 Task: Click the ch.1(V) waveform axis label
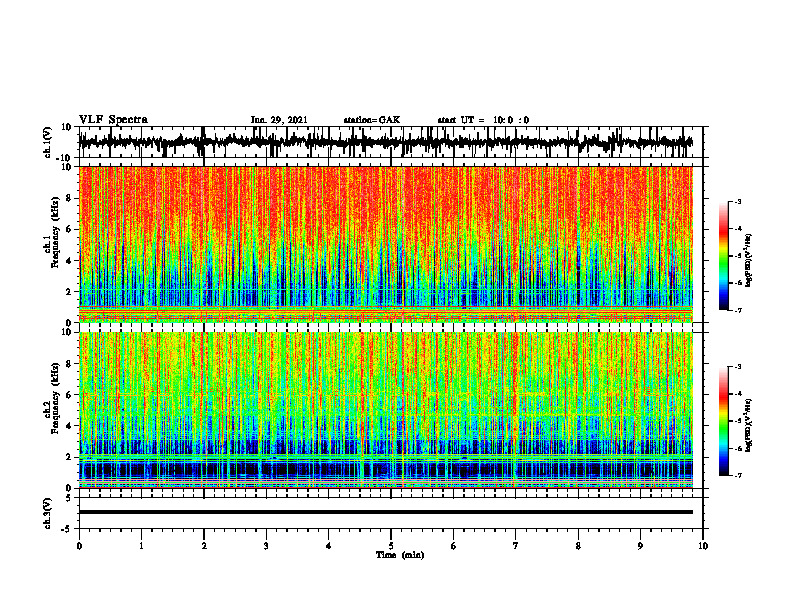point(46,142)
